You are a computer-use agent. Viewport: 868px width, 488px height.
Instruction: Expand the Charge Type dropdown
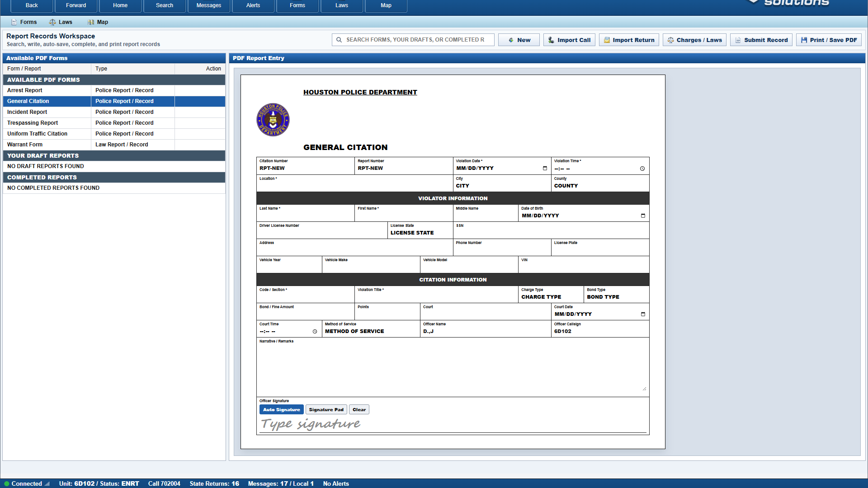pos(551,297)
